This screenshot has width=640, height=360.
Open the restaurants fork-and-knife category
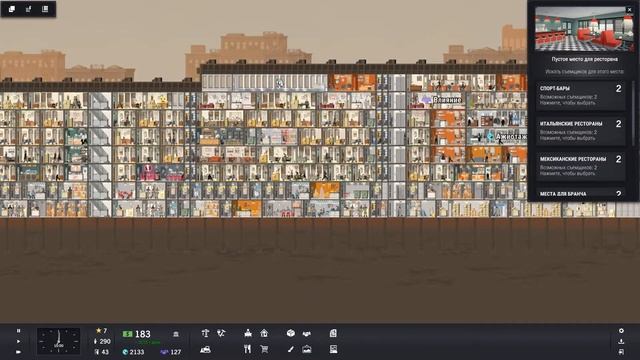click(247, 349)
